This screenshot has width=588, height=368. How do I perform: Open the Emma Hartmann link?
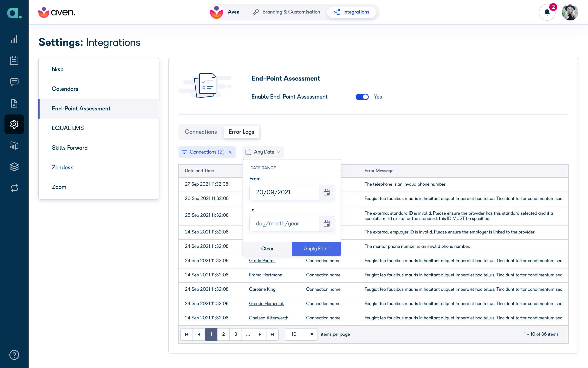click(266, 275)
